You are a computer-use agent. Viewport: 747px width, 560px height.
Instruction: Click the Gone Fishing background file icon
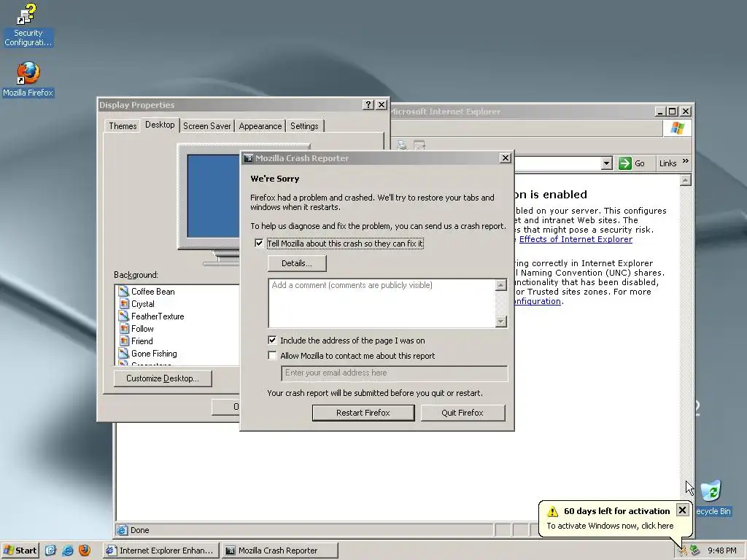tap(123, 353)
